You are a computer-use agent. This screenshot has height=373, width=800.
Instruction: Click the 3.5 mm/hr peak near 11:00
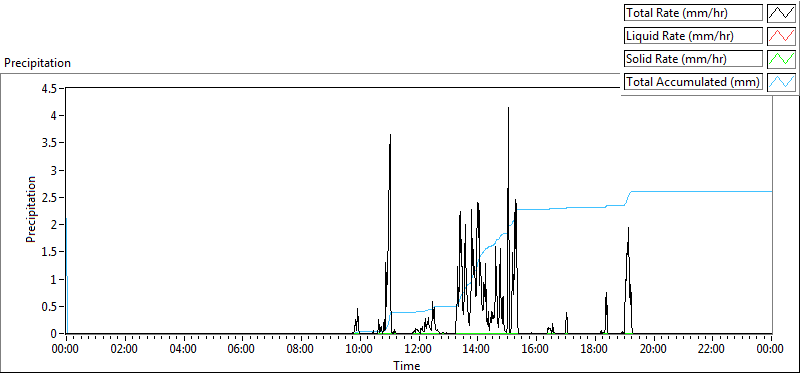[390, 136]
